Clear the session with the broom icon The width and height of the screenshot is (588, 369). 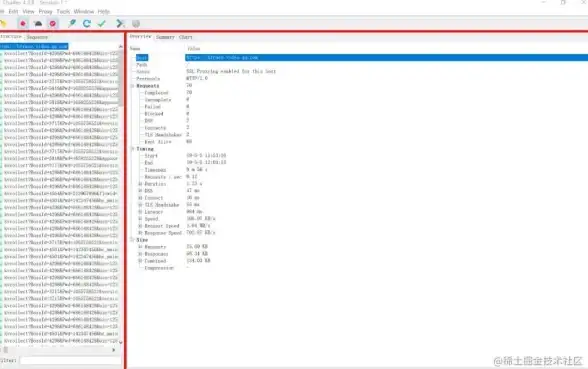(x=3, y=24)
